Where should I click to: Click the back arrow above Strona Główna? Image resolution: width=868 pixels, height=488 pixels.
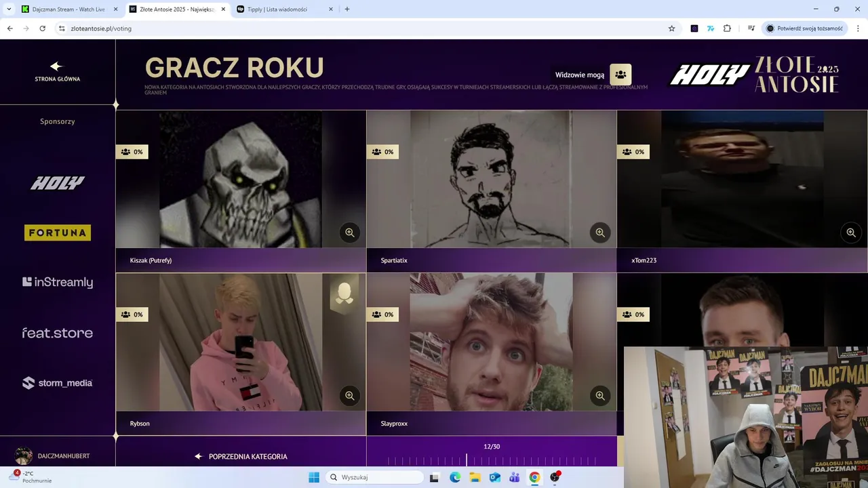tap(57, 66)
